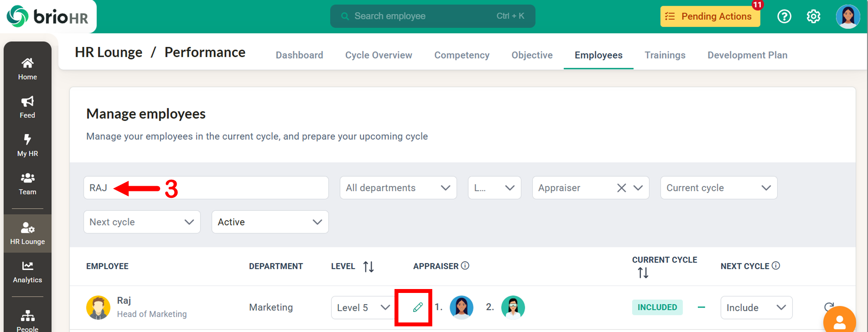Open Team in the sidebar
The width and height of the screenshot is (868, 332).
coord(27,184)
